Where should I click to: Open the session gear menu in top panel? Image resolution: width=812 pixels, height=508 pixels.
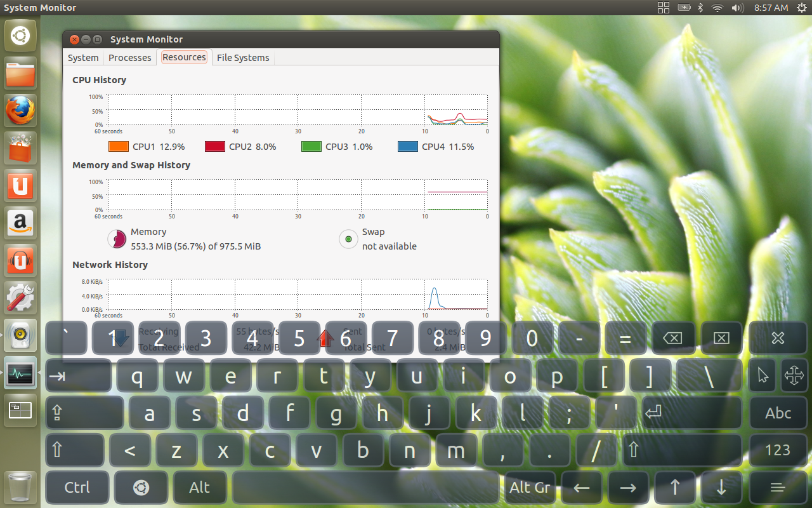pos(802,8)
